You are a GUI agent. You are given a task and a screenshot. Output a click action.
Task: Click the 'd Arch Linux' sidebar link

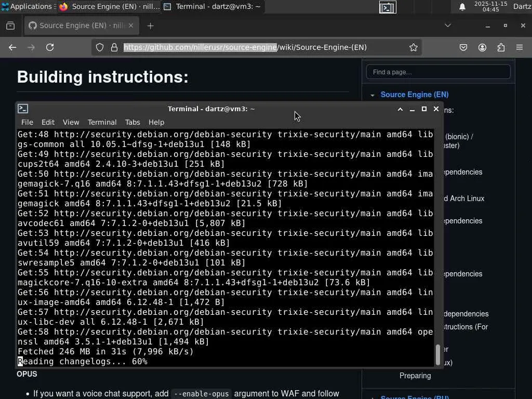[464, 198]
